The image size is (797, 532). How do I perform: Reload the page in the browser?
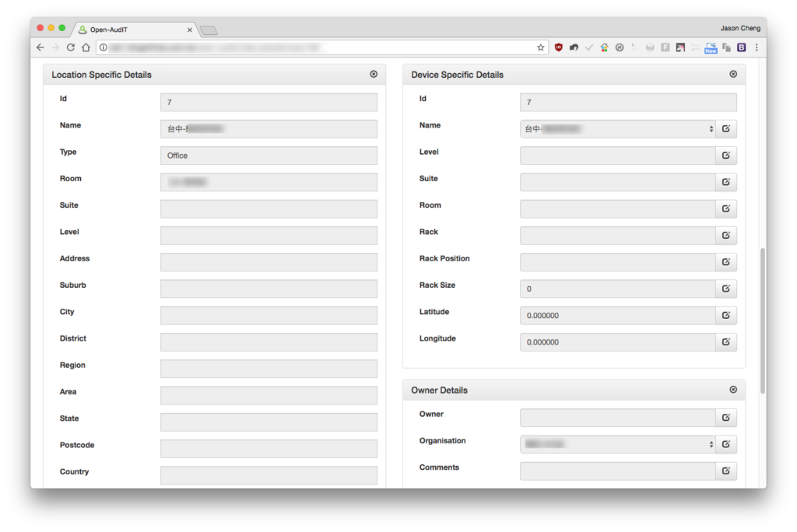(x=71, y=47)
